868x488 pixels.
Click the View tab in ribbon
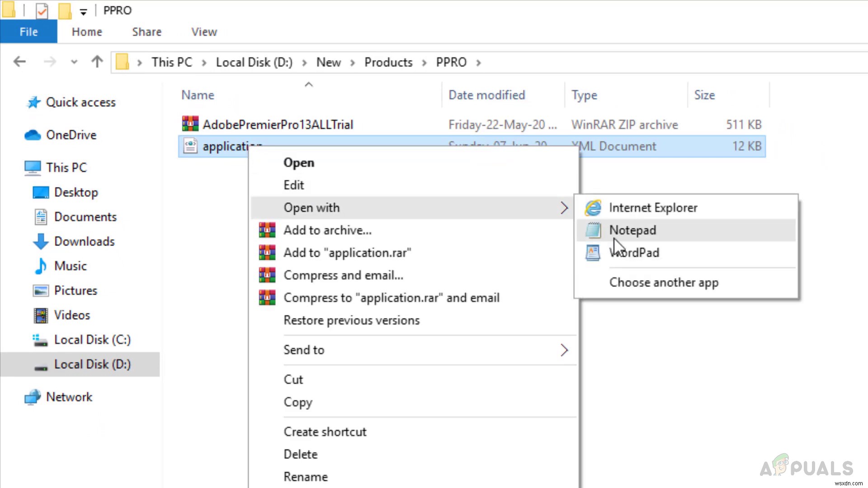coord(204,32)
